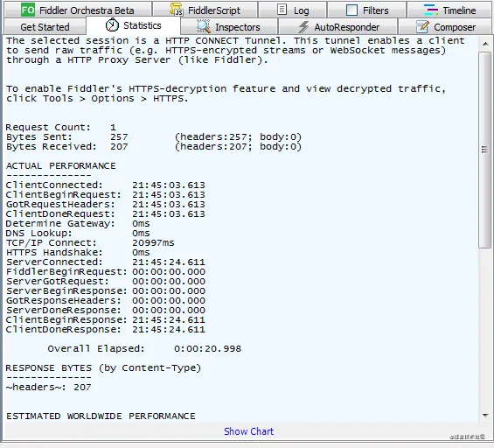Toggle the Filters tab checkbox
494x448 pixels.
(x=351, y=10)
